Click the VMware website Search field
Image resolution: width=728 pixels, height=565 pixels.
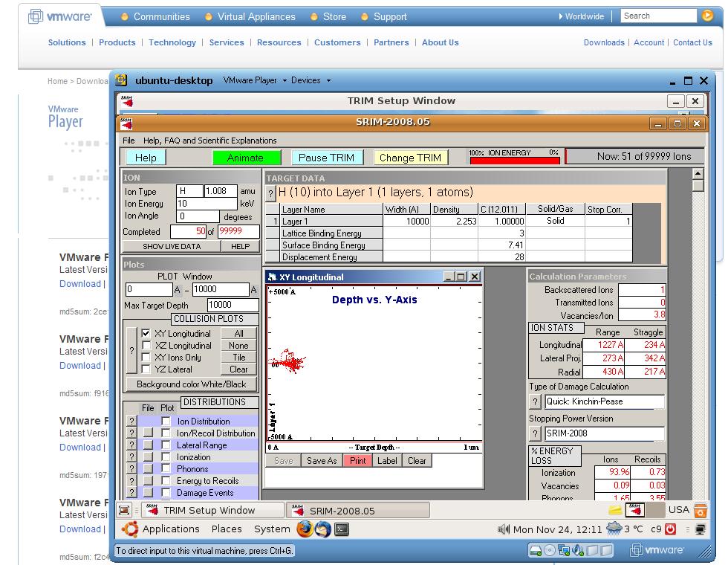point(659,16)
